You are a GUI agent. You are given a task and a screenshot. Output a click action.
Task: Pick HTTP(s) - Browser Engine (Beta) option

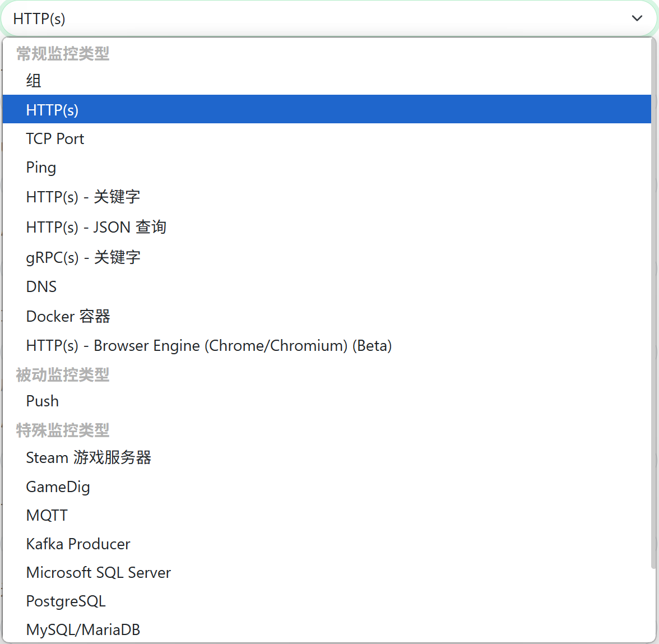pyautogui.click(x=327, y=345)
